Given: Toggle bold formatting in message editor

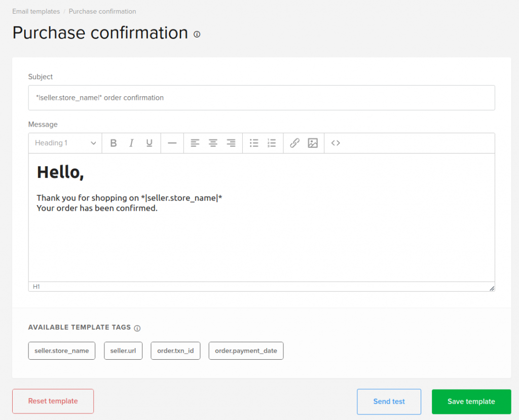Looking at the screenshot, I should click(114, 143).
